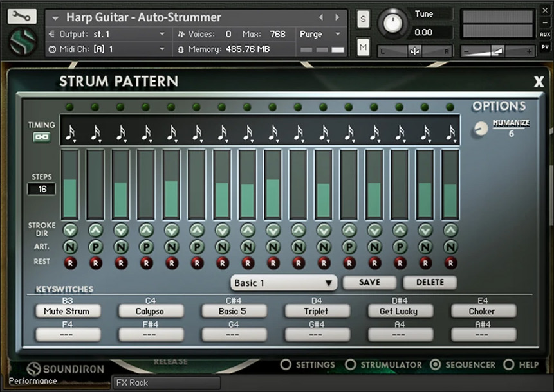Click the pan slider center icon
Screen dimensions: 554x392
click(x=415, y=51)
